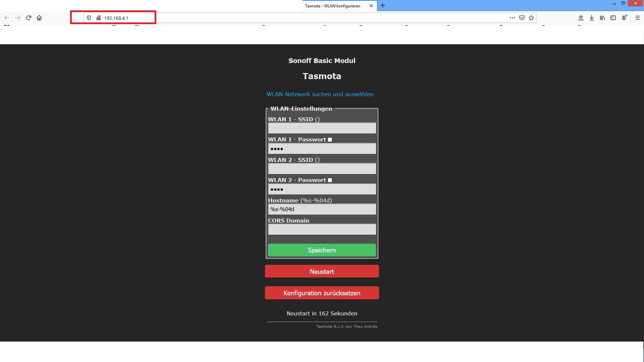
Task: Toggle the sidebar view icon
Action: [613, 18]
